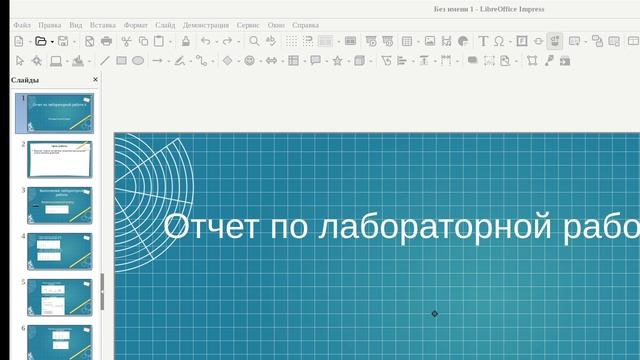This screenshot has width=640, height=360.
Task: Start slideshow from the current slide
Action: pos(387,41)
